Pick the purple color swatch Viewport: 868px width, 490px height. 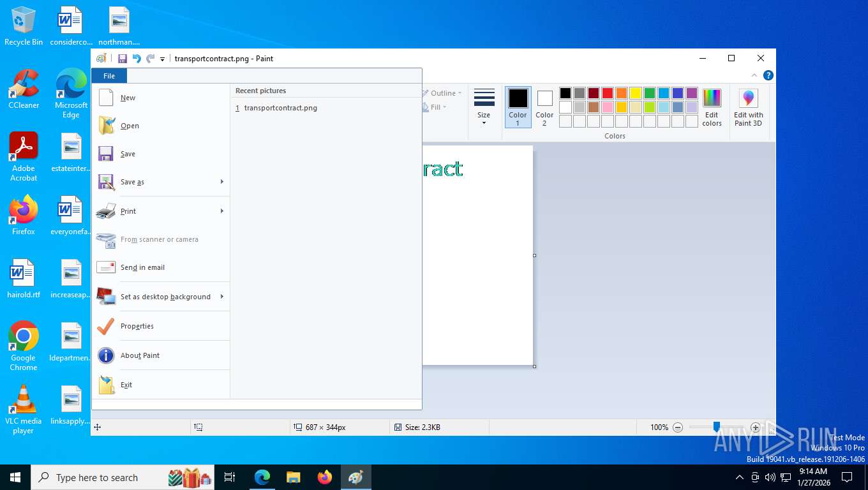[x=692, y=93]
